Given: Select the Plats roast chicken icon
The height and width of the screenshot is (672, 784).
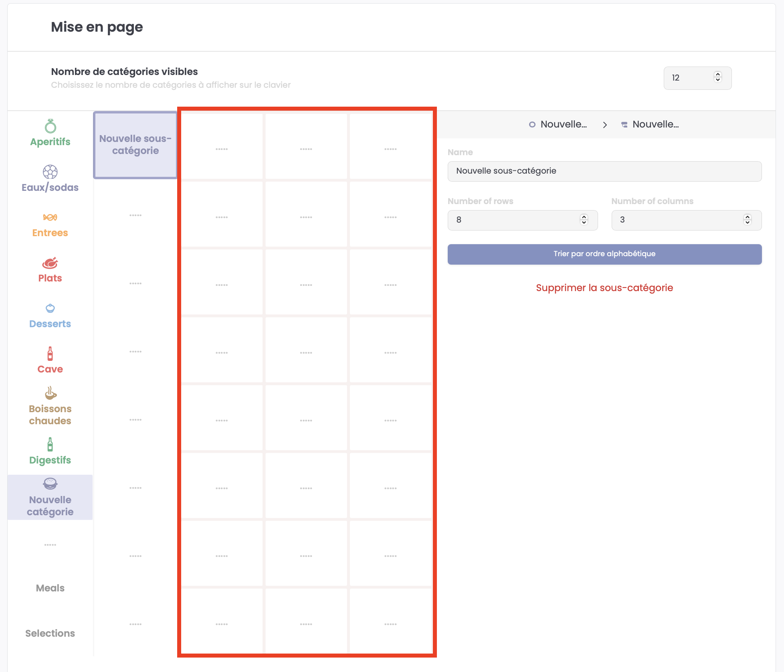Looking at the screenshot, I should click(50, 263).
